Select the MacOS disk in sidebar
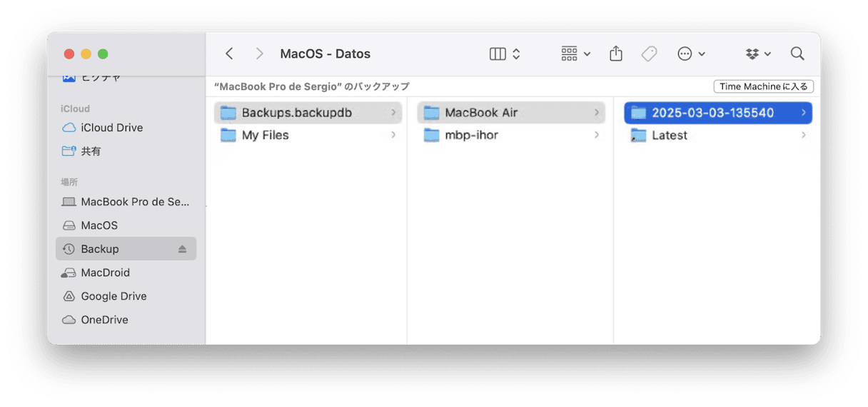Viewport: 868px width, 407px height. click(x=99, y=226)
